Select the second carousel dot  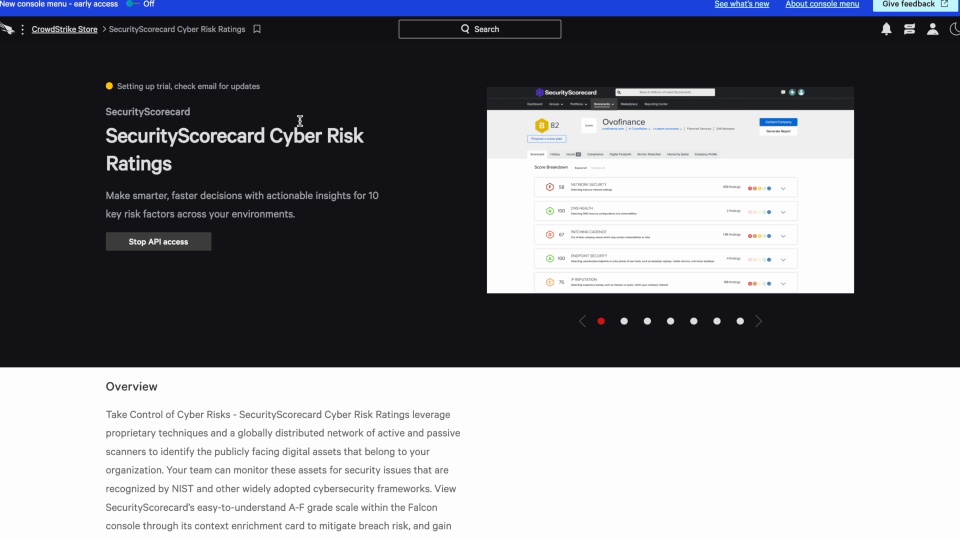point(624,321)
